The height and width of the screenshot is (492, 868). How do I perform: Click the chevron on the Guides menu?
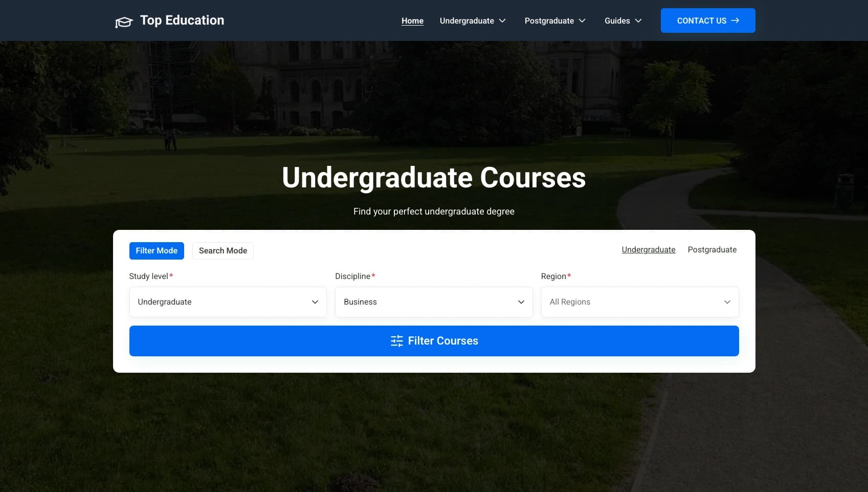coord(638,20)
